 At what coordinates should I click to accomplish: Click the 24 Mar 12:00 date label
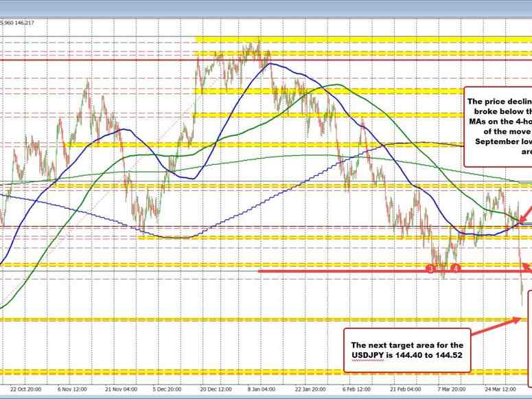[500, 389]
